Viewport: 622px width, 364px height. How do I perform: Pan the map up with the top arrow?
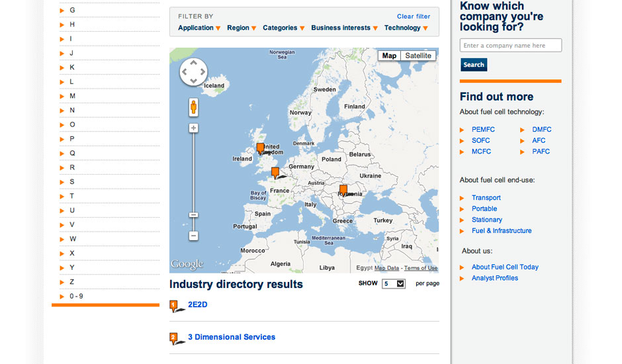193,63
